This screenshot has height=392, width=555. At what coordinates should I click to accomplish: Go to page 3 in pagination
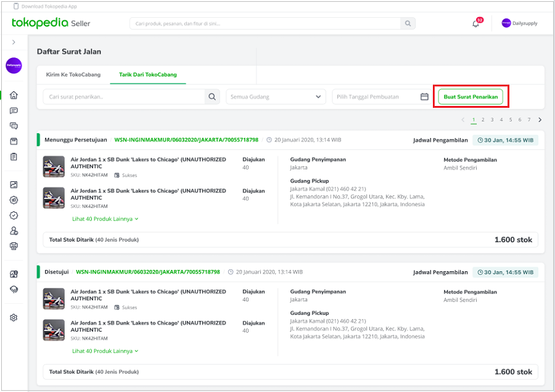(x=492, y=120)
